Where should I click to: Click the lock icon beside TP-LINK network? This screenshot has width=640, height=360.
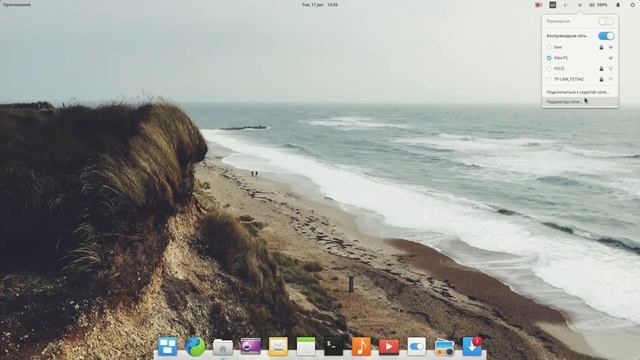601,79
